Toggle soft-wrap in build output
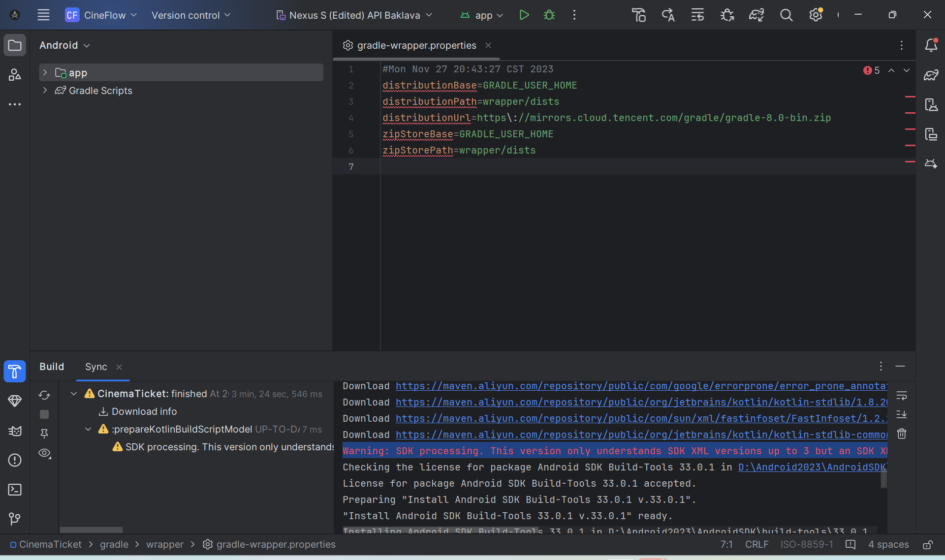 (x=901, y=396)
